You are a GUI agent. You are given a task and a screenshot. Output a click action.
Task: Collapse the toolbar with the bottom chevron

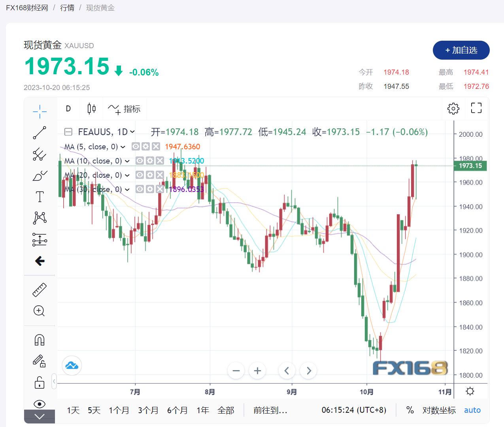click(x=40, y=416)
